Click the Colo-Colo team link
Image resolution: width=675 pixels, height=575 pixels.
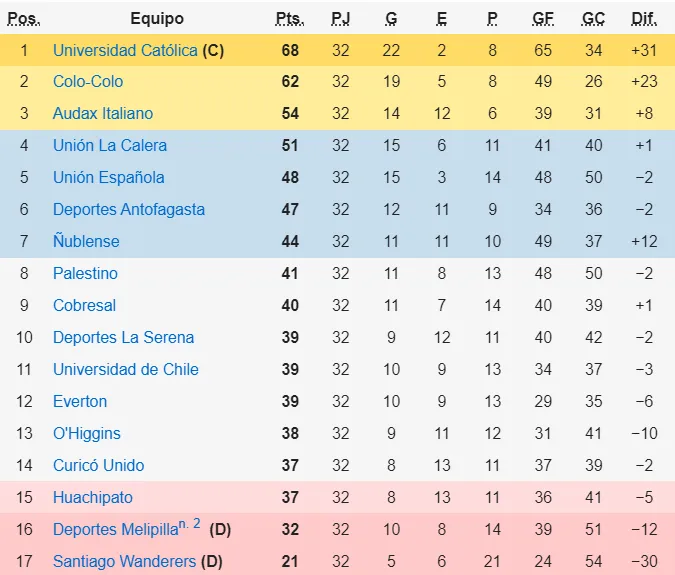(x=89, y=82)
